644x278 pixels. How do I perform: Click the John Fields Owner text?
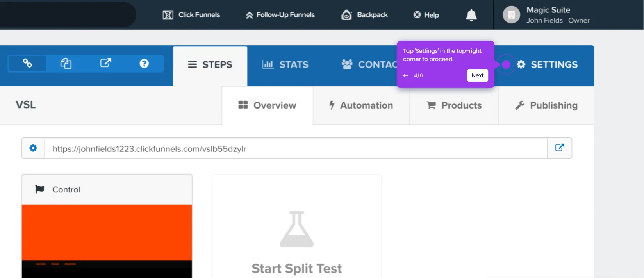point(558,21)
